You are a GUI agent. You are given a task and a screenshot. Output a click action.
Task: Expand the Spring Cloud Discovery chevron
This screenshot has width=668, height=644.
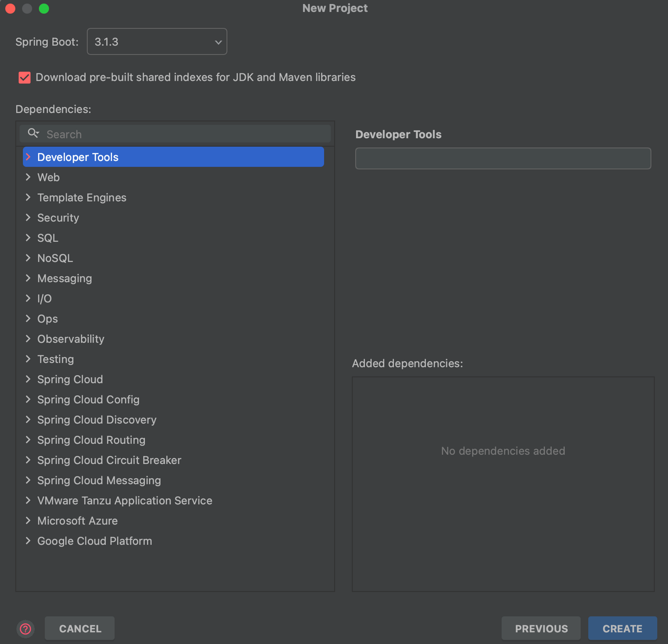[28, 420]
